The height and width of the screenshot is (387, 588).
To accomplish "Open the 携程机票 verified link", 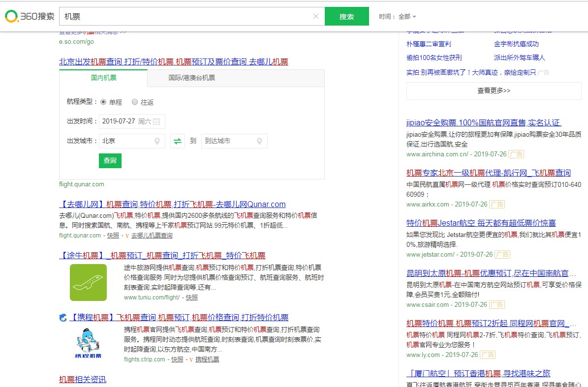I will [207, 359].
